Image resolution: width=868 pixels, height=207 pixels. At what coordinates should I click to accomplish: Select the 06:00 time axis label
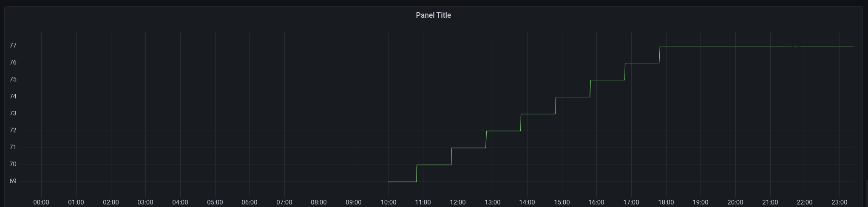tap(250, 202)
